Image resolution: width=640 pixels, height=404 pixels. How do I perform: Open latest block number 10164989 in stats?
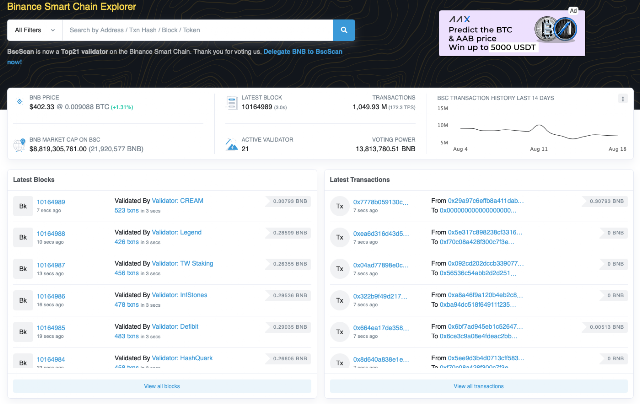[x=257, y=107]
